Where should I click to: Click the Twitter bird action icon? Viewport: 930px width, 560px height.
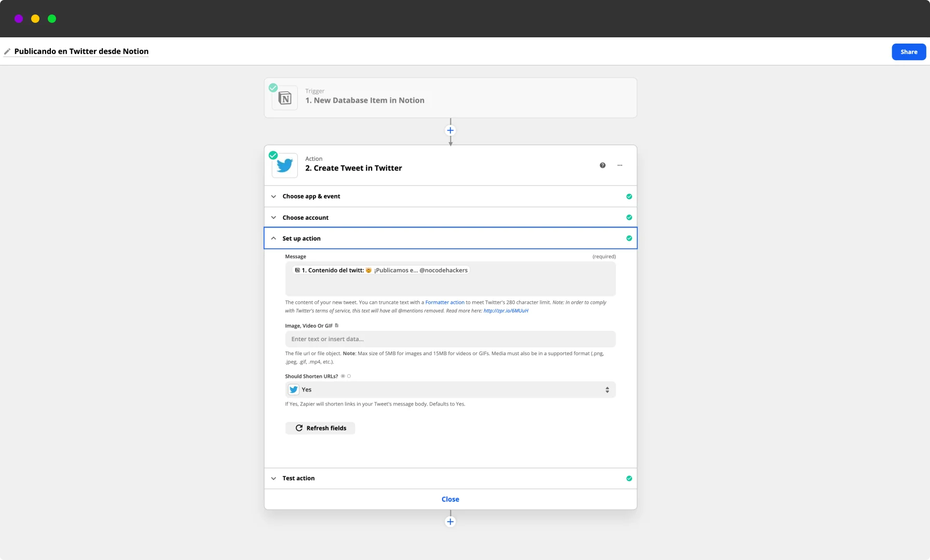click(x=285, y=165)
